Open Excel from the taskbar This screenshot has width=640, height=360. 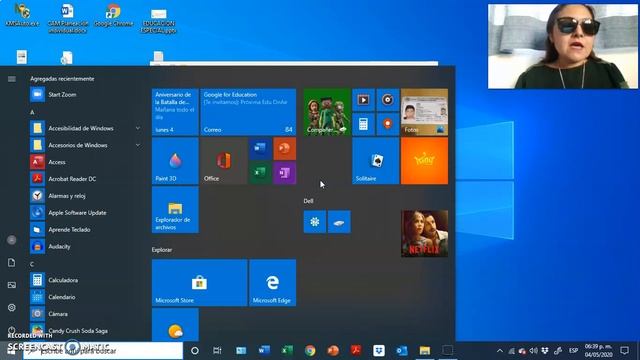287,351
